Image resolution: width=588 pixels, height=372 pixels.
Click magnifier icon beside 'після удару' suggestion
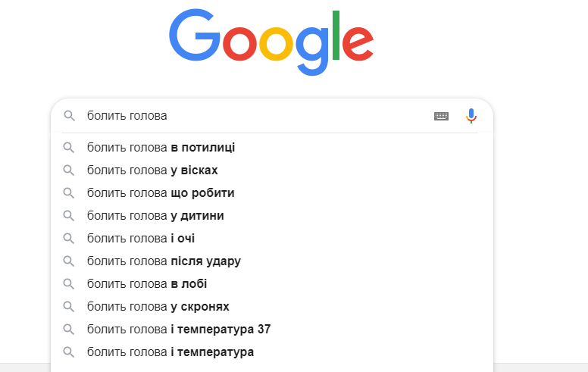[69, 261]
